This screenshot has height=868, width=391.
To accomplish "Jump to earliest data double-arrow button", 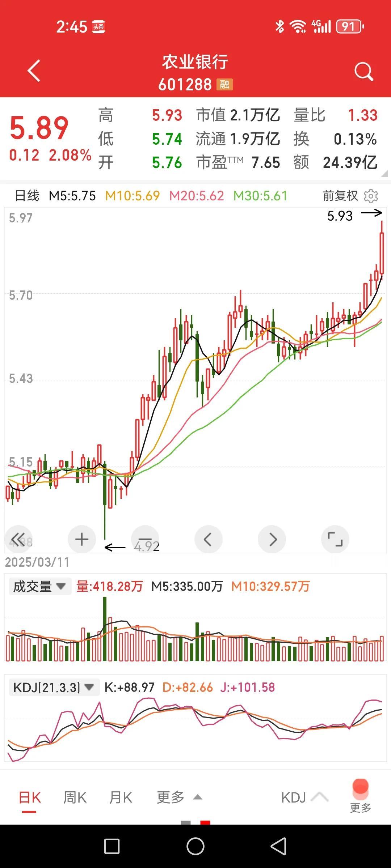I will coord(18,539).
